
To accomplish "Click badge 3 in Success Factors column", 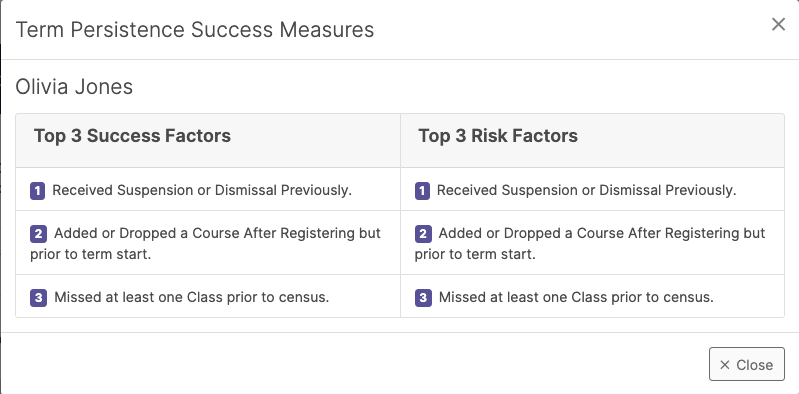I will point(38,298).
